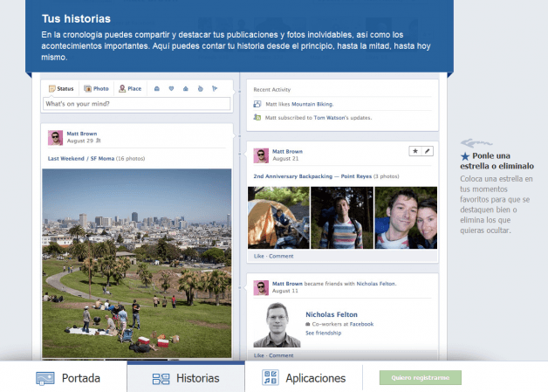Open Matt Brown's avatar on August 29 post
This screenshot has height=392, width=548.
pos(55,137)
